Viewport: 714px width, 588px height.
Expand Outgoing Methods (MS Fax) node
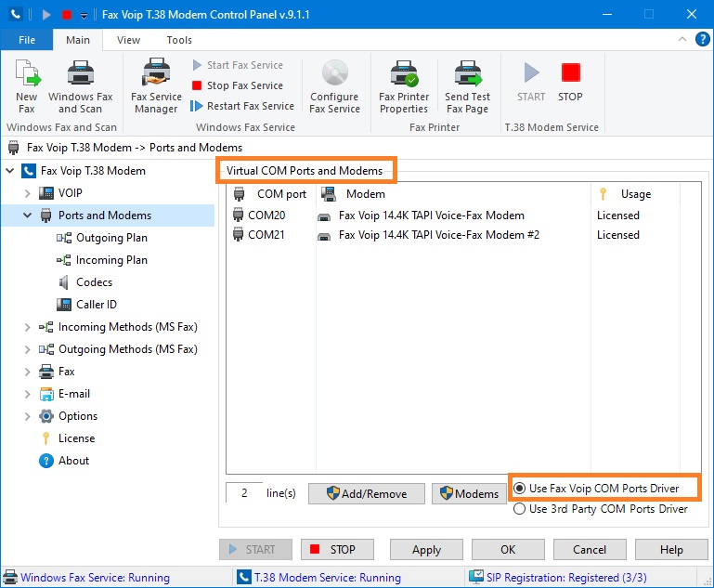pos(27,349)
